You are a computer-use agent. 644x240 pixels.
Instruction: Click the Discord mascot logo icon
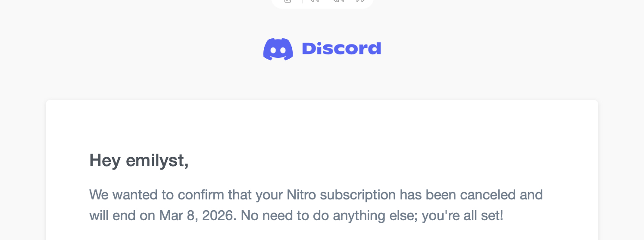278,49
